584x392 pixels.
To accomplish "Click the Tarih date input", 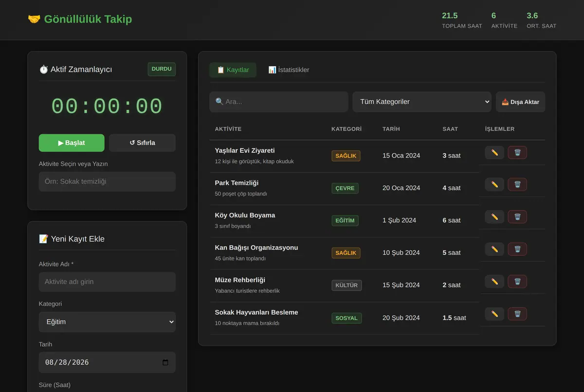I will click(107, 362).
